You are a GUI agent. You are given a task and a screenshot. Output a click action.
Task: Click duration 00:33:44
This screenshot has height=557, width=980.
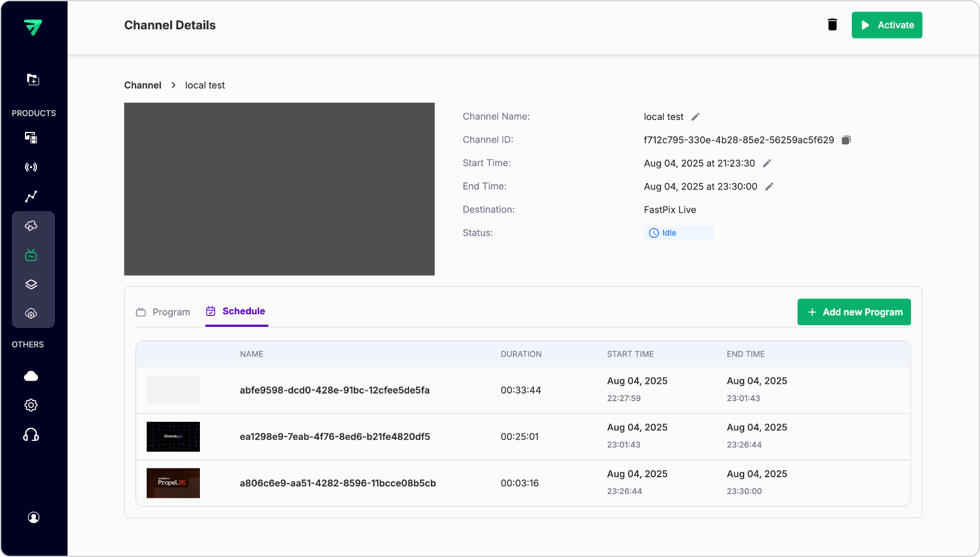(520, 390)
